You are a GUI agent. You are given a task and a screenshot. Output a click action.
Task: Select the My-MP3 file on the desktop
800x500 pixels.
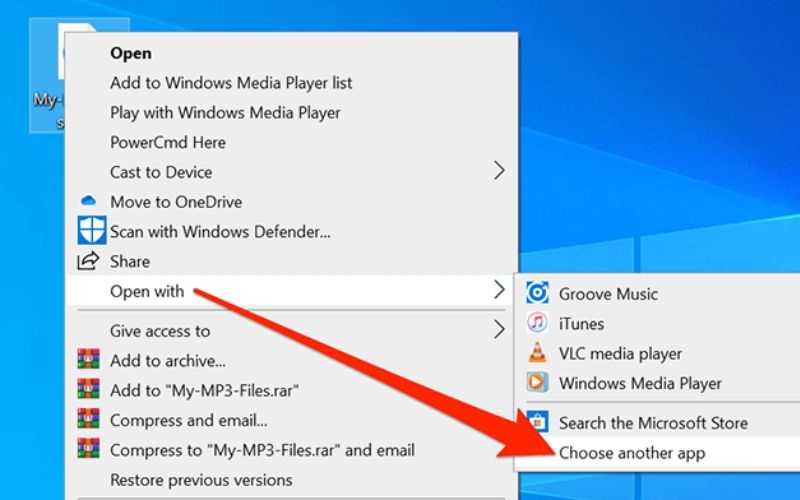click(x=48, y=75)
